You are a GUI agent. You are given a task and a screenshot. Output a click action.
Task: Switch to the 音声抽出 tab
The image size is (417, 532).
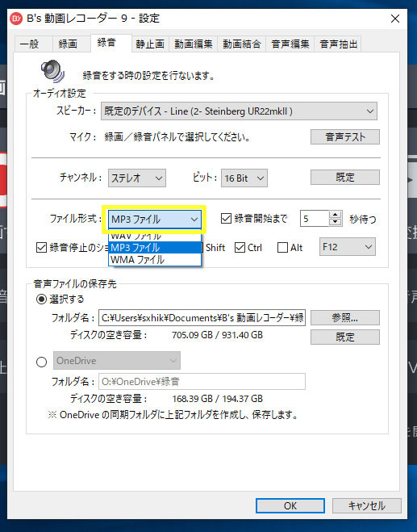pos(338,44)
